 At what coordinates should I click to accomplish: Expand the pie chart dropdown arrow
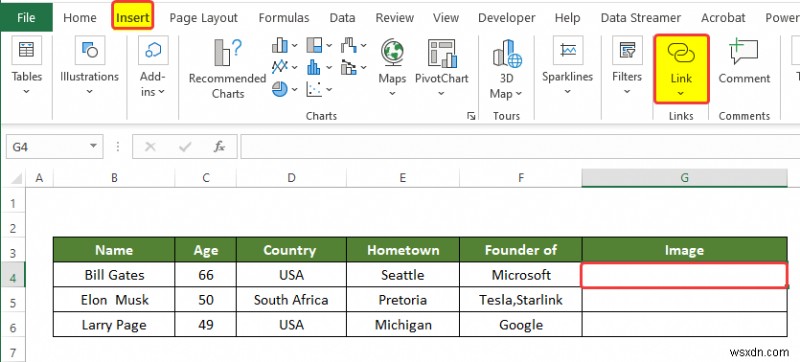click(294, 90)
